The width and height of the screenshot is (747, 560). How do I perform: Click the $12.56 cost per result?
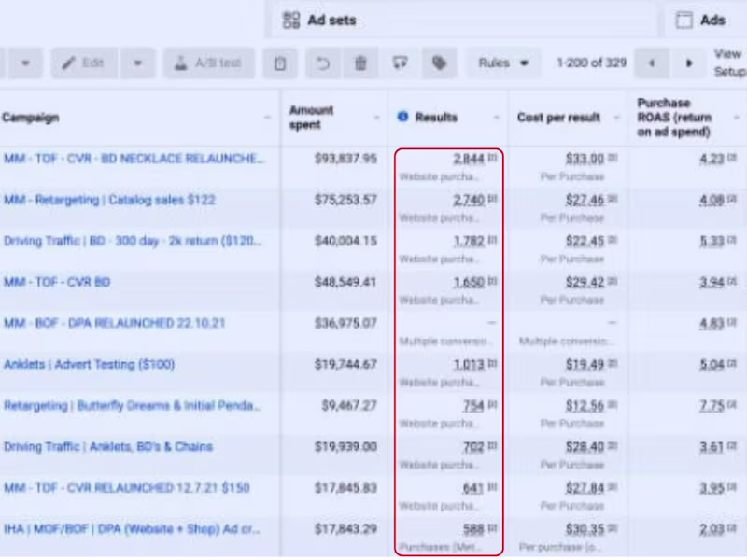tap(585, 406)
